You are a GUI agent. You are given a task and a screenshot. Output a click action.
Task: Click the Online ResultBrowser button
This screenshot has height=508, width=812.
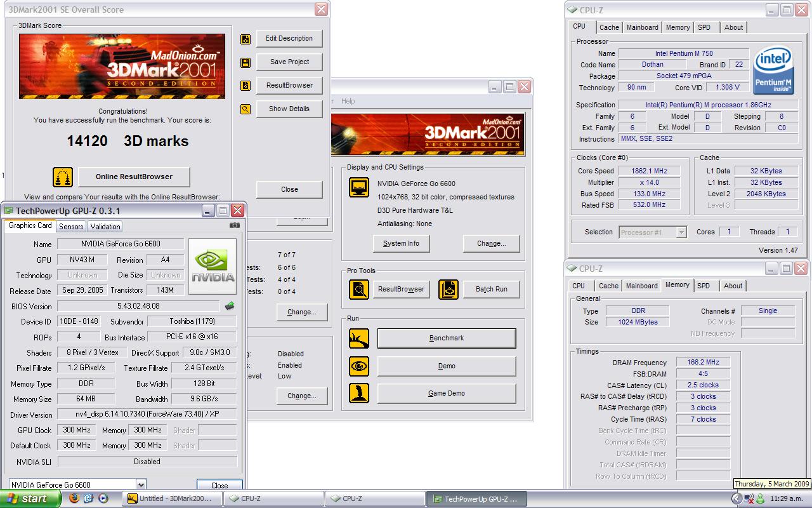(x=134, y=177)
